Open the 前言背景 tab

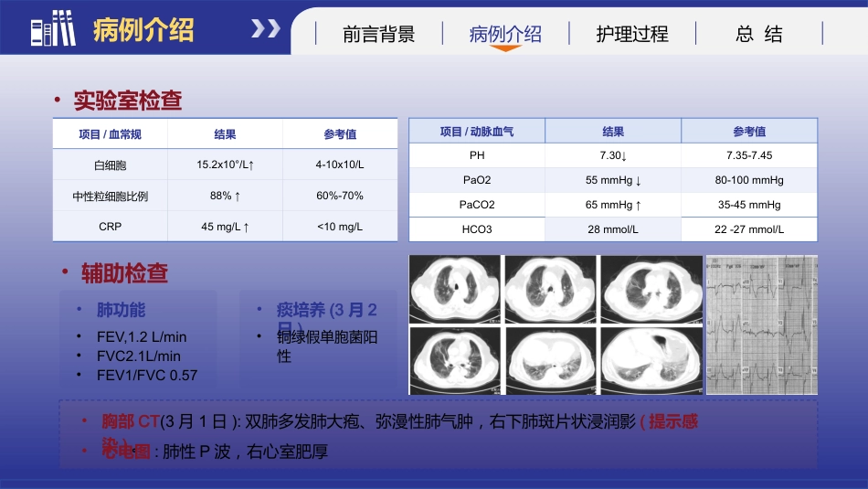click(x=378, y=34)
